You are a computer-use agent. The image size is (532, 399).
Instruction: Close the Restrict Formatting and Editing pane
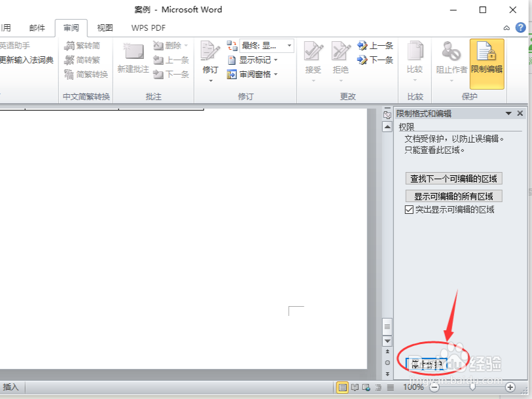pos(520,113)
